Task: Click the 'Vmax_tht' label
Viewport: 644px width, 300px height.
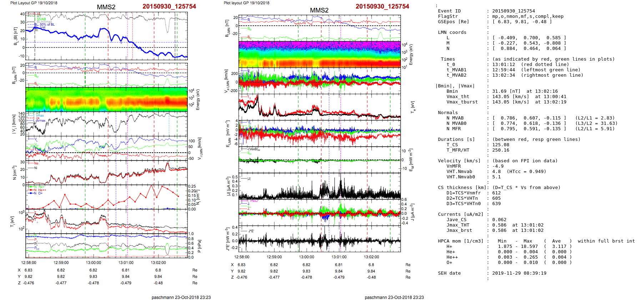Action: point(458,97)
